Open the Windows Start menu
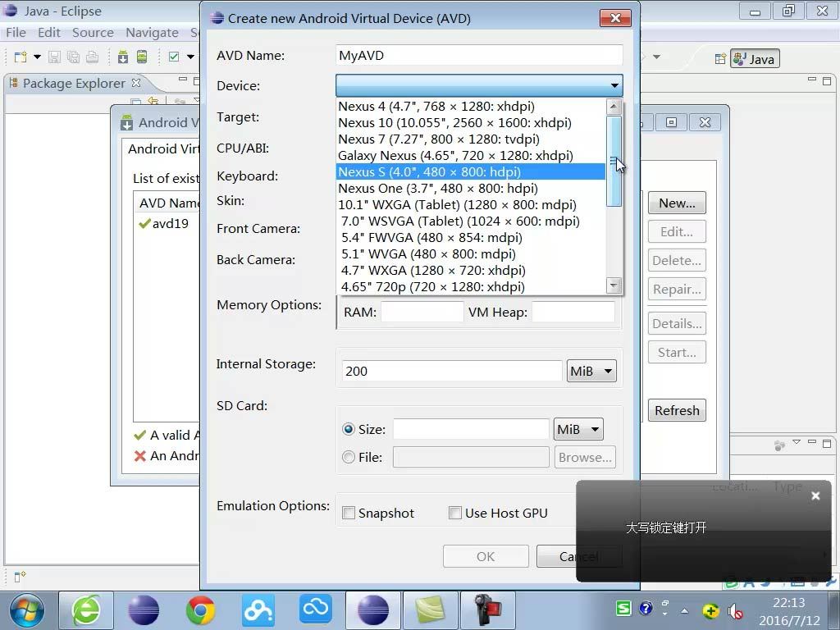840x630 pixels. click(x=27, y=611)
